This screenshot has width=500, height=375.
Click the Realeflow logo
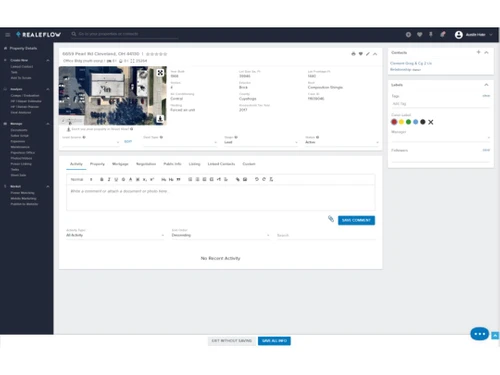(x=39, y=35)
